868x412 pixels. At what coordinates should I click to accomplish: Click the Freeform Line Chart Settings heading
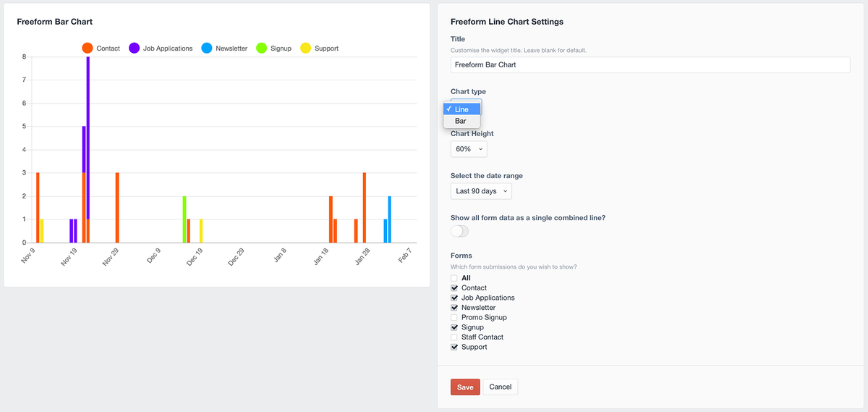[507, 22]
